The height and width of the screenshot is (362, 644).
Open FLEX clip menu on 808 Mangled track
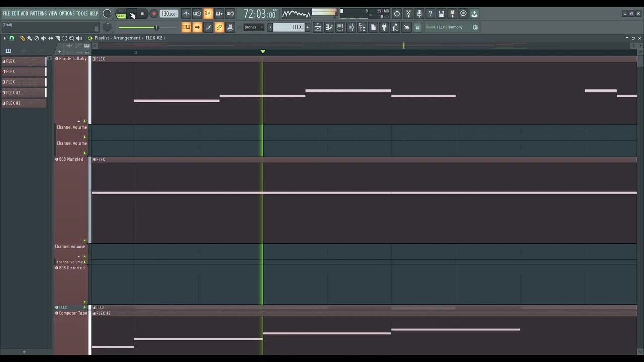click(x=94, y=160)
